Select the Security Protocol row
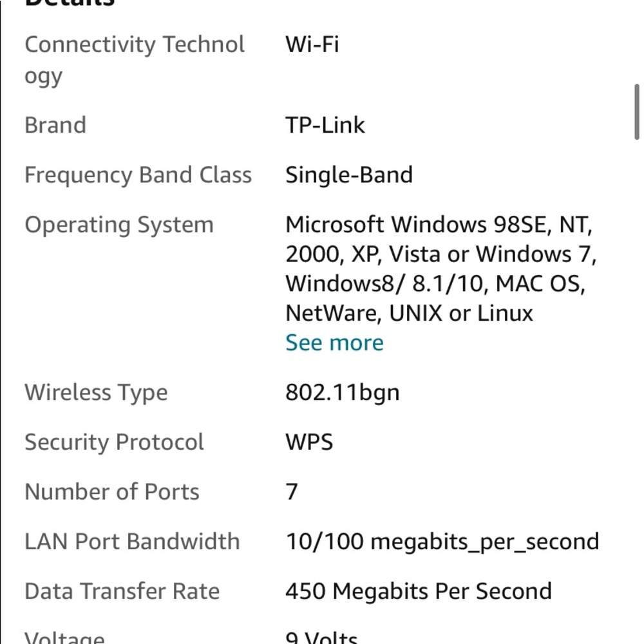The height and width of the screenshot is (644, 644). click(x=114, y=442)
